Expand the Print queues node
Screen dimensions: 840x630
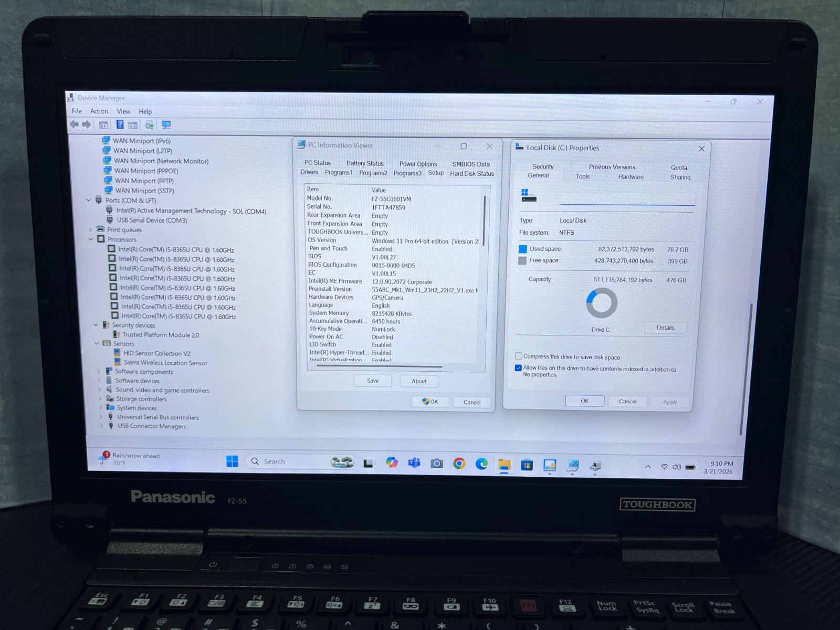(90, 229)
